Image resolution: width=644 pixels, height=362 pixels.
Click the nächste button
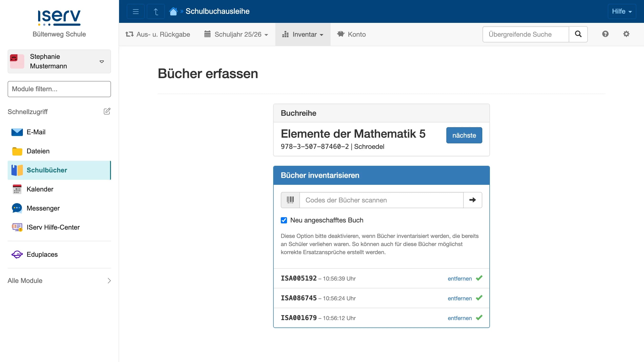click(464, 135)
